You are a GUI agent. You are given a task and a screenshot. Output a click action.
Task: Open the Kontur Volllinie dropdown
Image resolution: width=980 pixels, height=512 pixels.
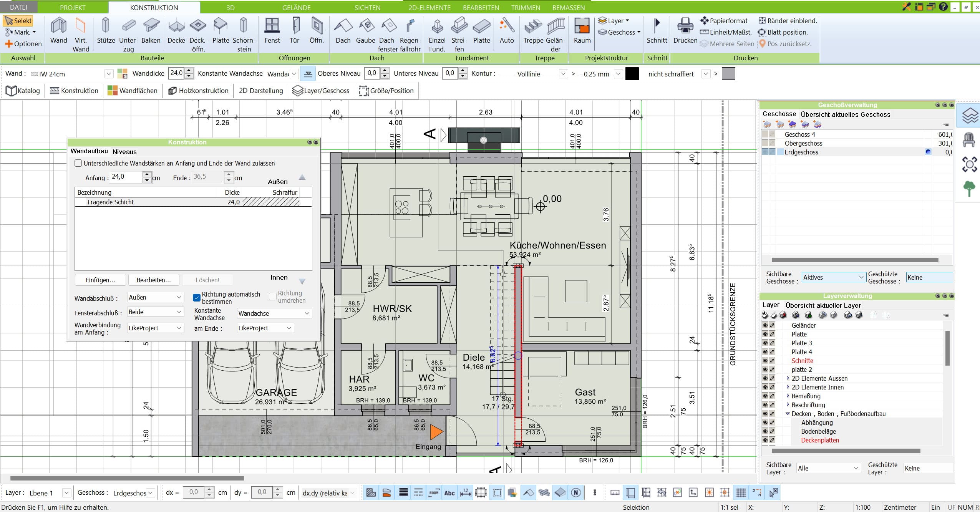pos(563,74)
